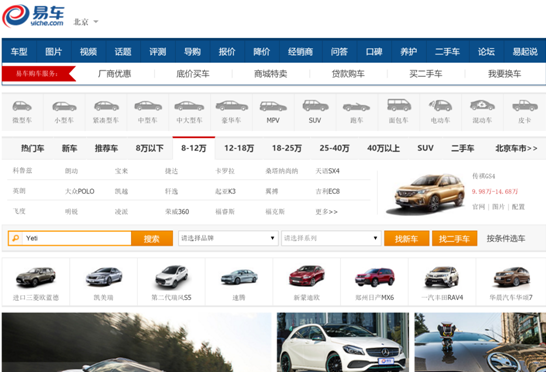Image resolution: width=546 pixels, height=373 pixels.
Task: Select the 豪华车 car type icon
Action: (232, 106)
